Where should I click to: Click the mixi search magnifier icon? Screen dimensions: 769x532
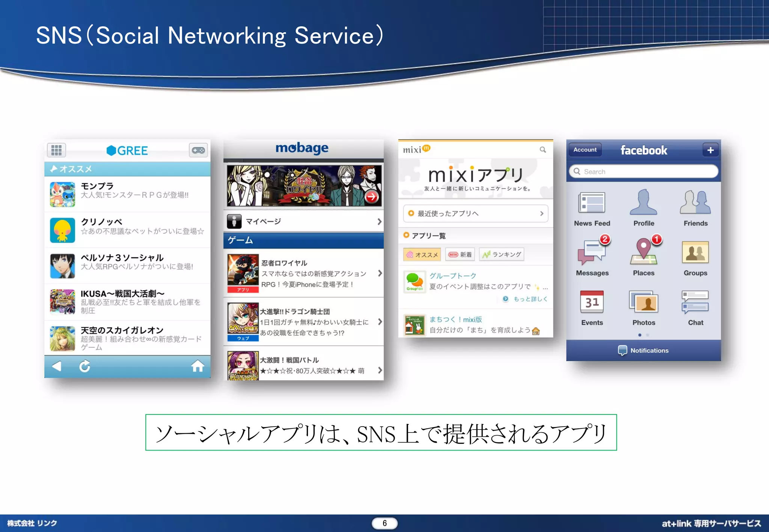tap(543, 150)
